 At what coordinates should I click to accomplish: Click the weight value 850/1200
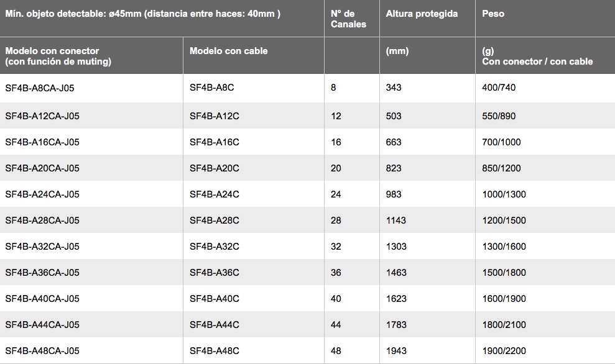(x=501, y=168)
